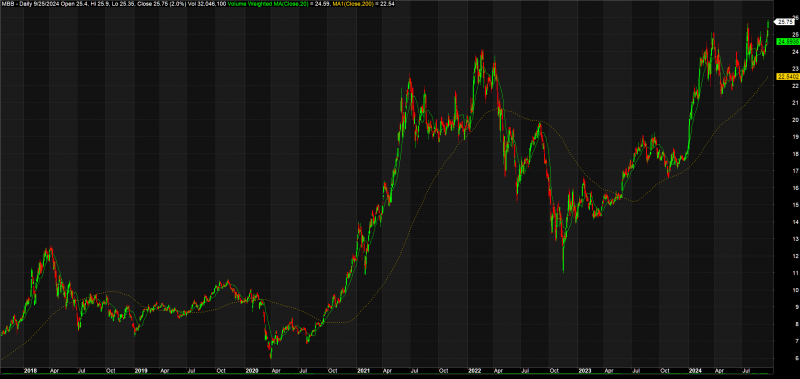This screenshot has height=379, width=800.
Task: Click the 10 level on price axis
Action: tap(781, 290)
